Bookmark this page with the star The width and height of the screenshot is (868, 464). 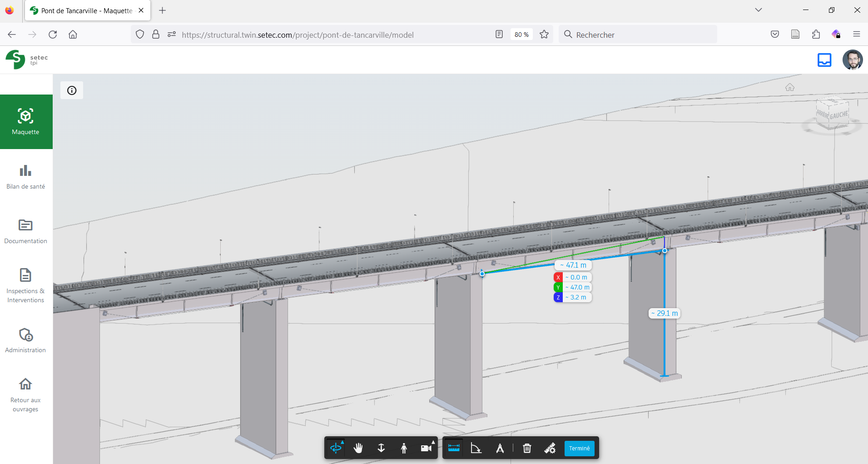(544, 35)
